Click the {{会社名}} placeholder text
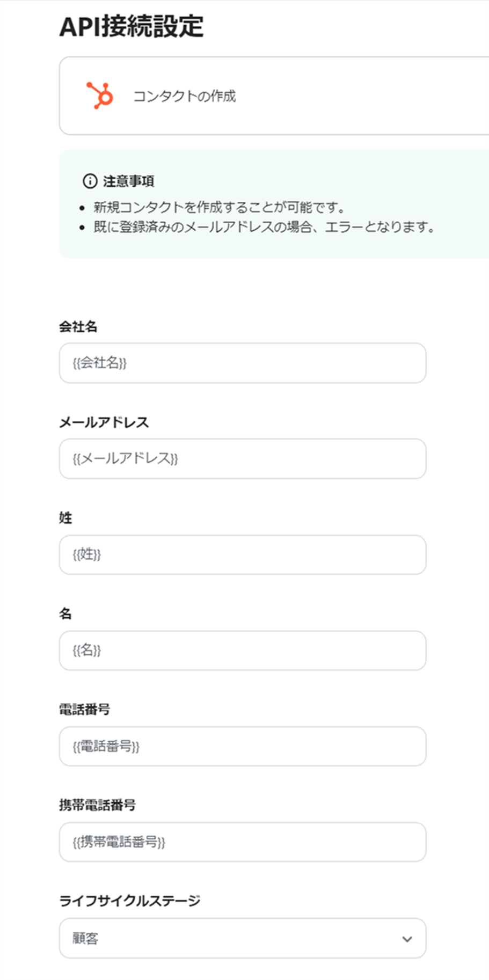 tap(99, 363)
